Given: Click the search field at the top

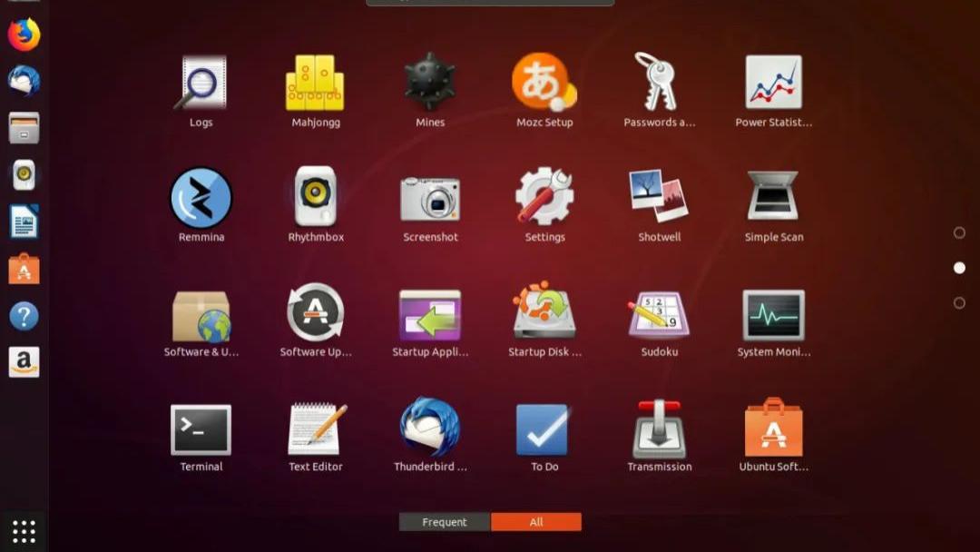Looking at the screenshot, I should (x=490, y=3).
